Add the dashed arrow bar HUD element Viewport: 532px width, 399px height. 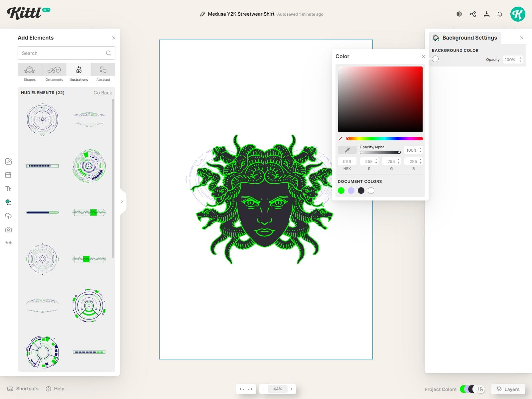[x=89, y=352]
